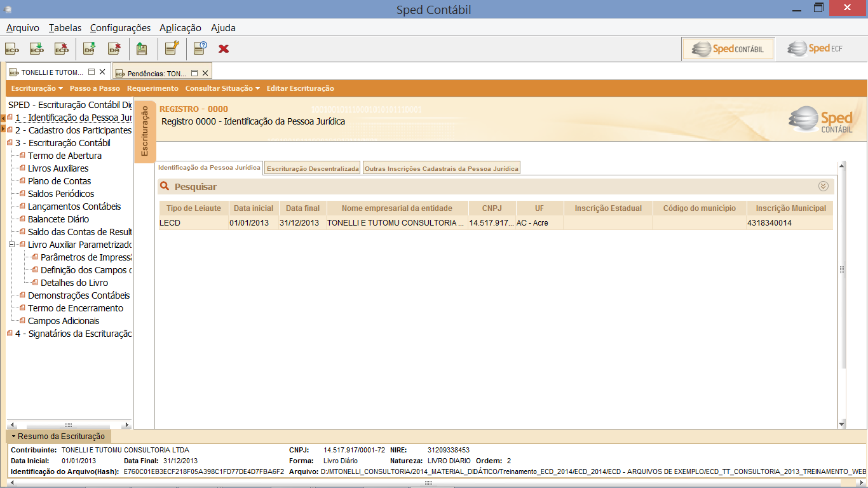Select tree item 1 - Identificação da Pessoa Jurídica

(73, 118)
